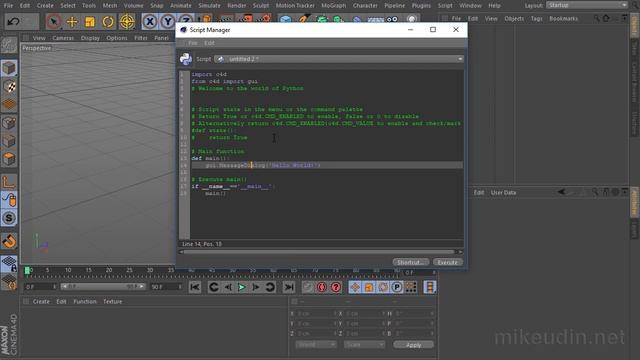Open the Mesh menu in the main menu bar
The height and width of the screenshot is (360, 640).
pos(109,6)
